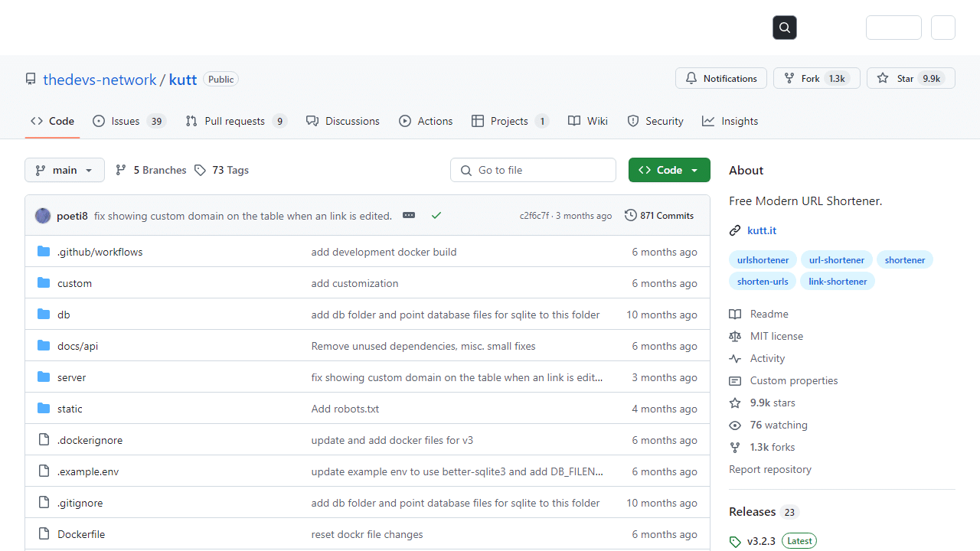Click poeti8 author avatar
The image size is (980, 551).
click(43, 216)
